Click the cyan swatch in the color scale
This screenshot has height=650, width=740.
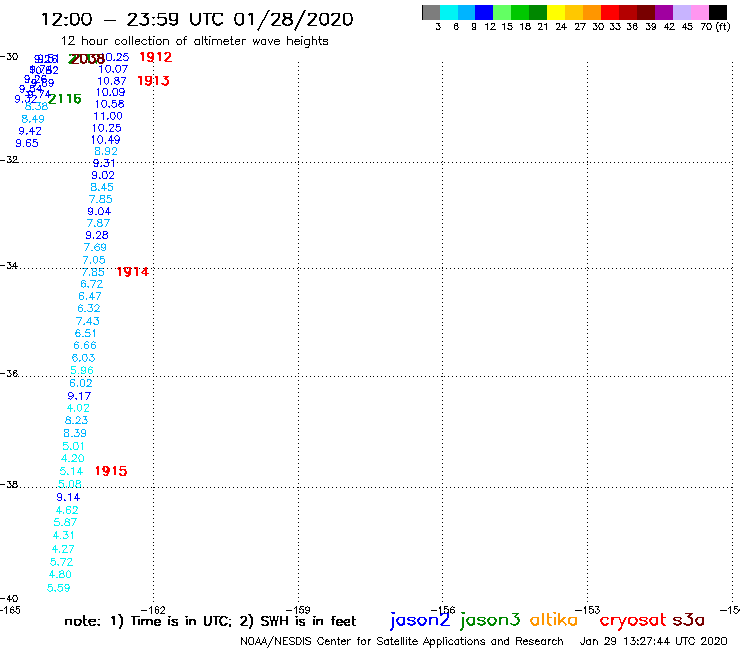[449, 12]
